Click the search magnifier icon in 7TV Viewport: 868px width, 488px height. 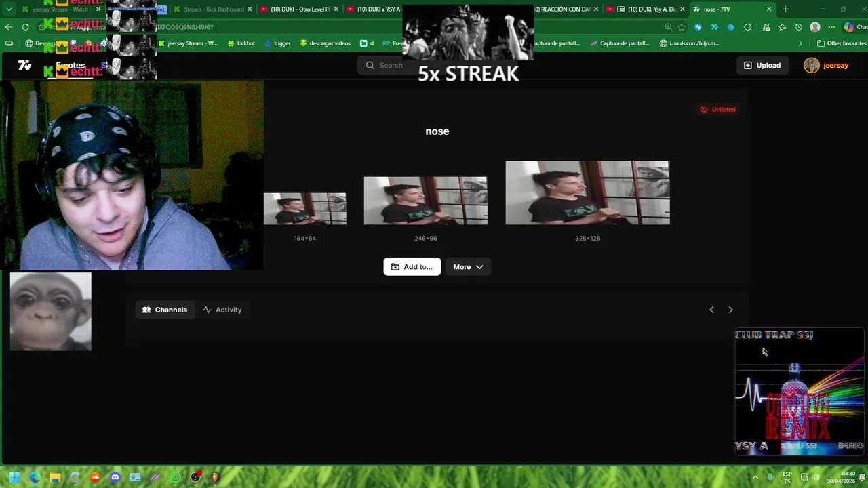(370, 65)
